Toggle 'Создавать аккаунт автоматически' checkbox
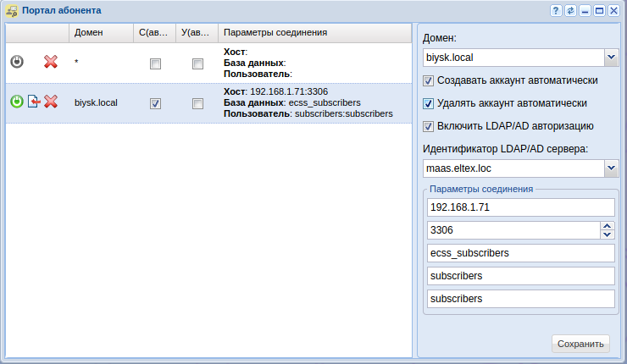 tap(429, 81)
